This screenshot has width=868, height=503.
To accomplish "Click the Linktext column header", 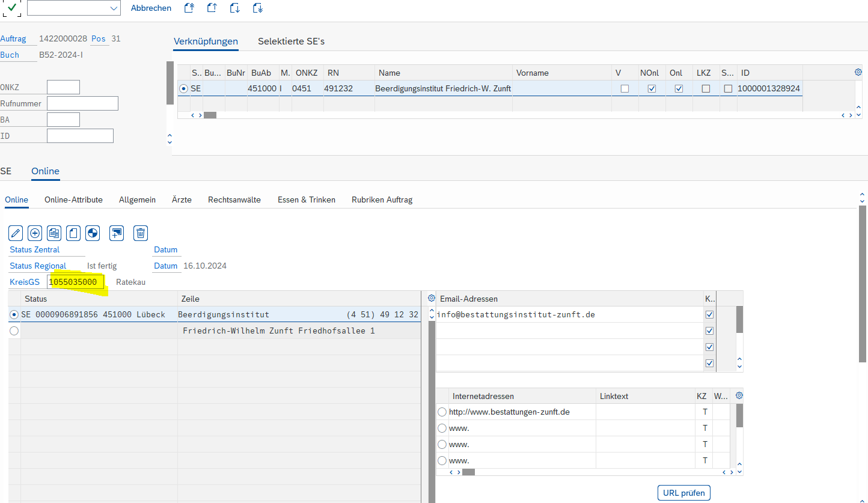I will [x=644, y=396].
